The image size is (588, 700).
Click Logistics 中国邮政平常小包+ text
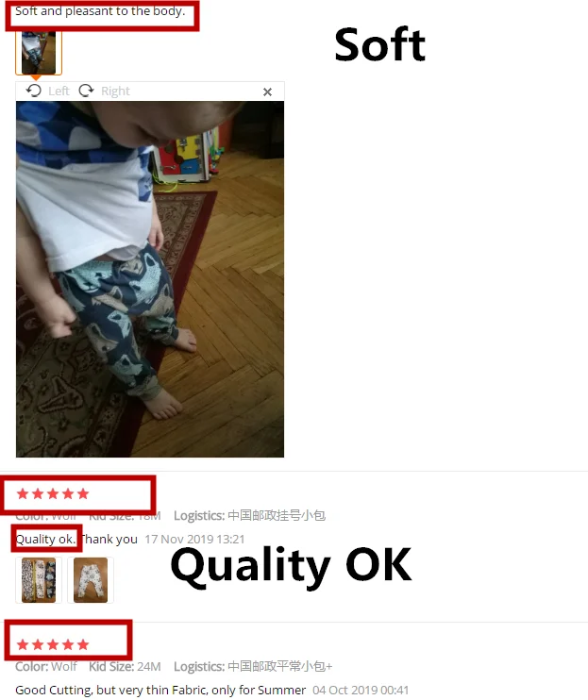253,667
